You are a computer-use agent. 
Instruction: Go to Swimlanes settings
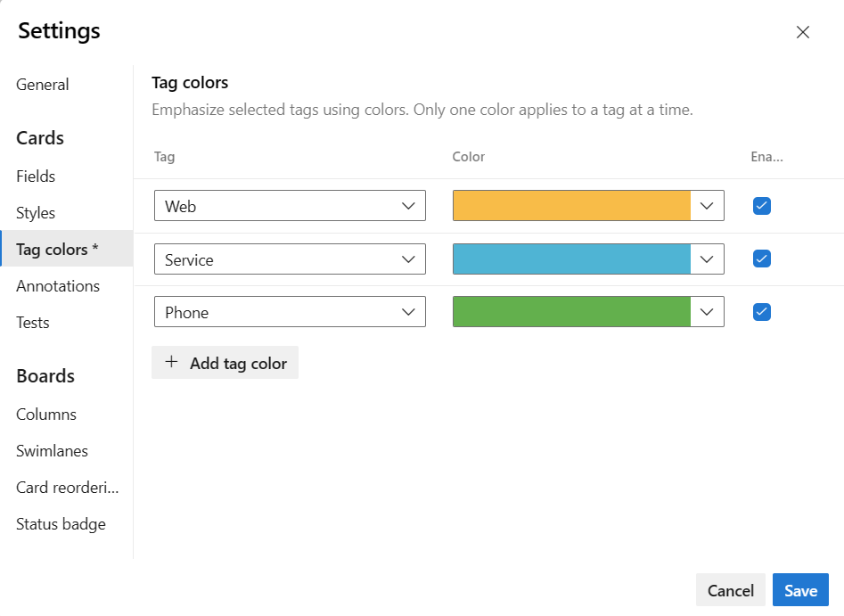pyautogui.click(x=52, y=451)
